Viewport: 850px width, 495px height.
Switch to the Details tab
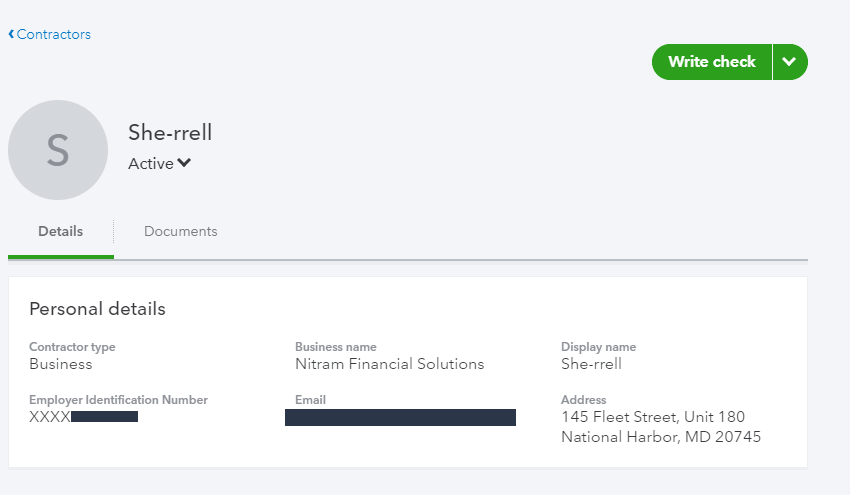coord(61,232)
